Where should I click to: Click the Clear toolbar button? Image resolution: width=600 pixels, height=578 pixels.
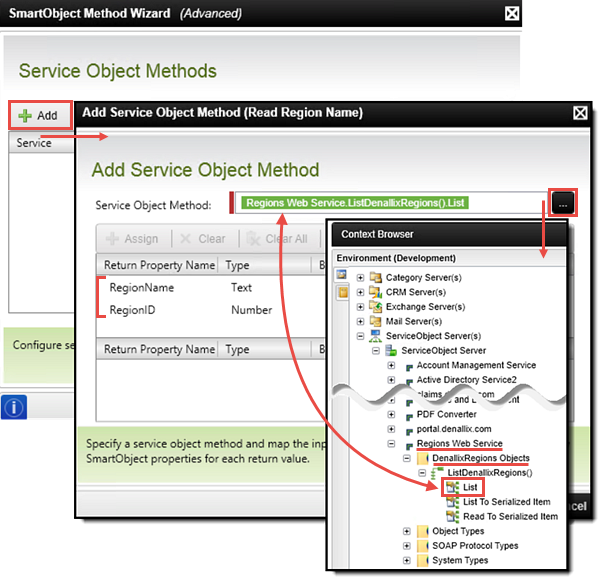click(202, 239)
